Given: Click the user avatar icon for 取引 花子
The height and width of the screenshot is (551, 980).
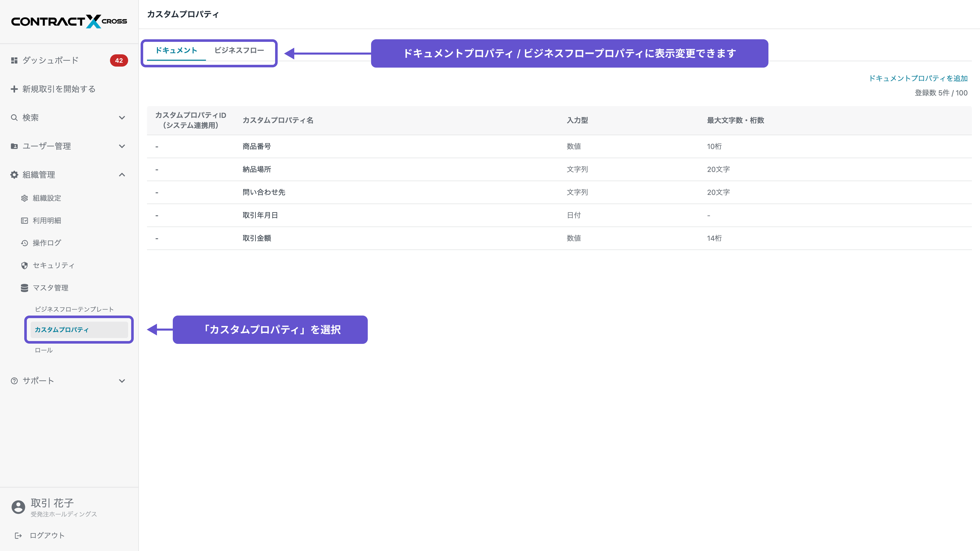Looking at the screenshot, I should coord(18,507).
